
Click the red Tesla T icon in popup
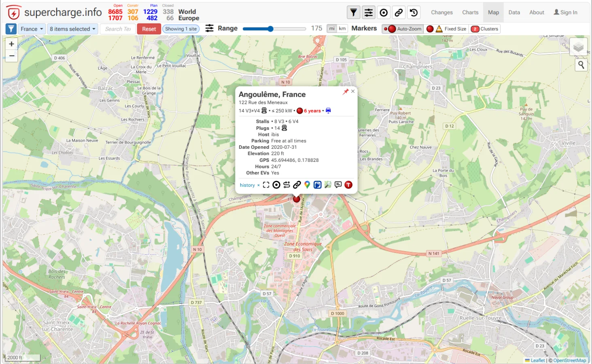pos(348,185)
